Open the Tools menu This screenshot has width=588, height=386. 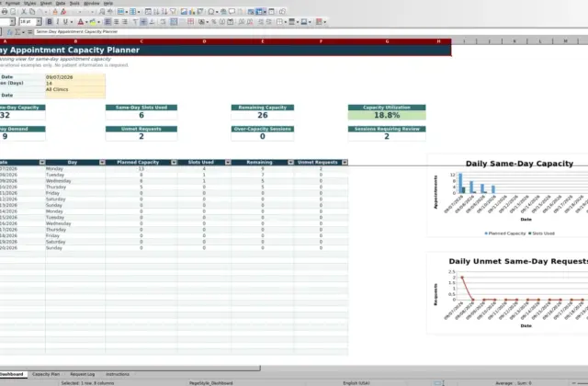[x=74, y=3]
